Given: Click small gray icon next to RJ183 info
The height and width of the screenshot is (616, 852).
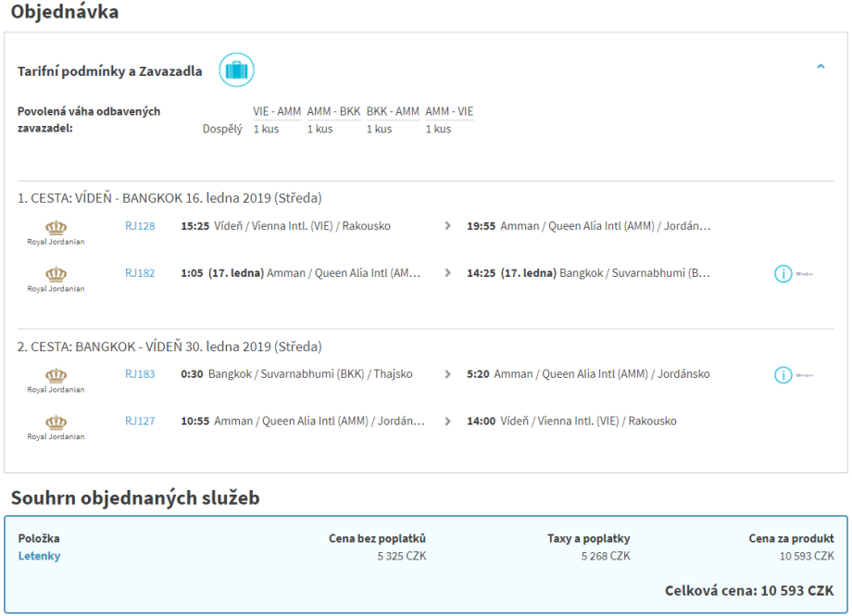Looking at the screenshot, I should [x=804, y=376].
